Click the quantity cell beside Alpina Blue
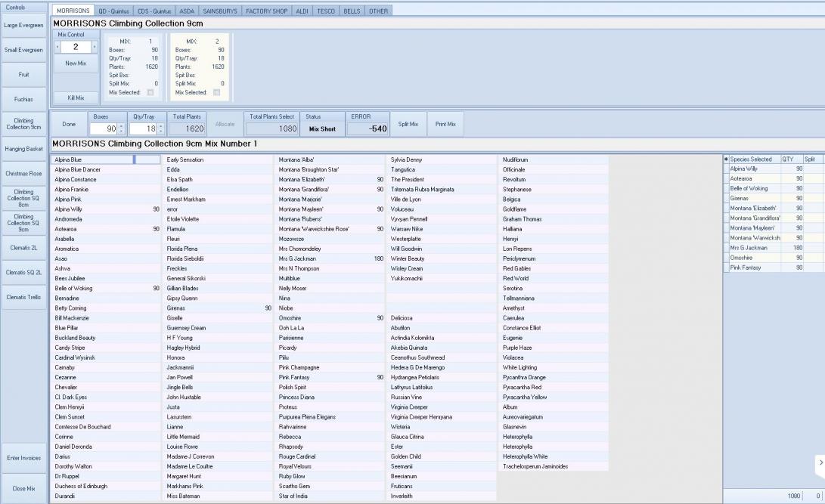This screenshot has width=825, height=504. 148,159
